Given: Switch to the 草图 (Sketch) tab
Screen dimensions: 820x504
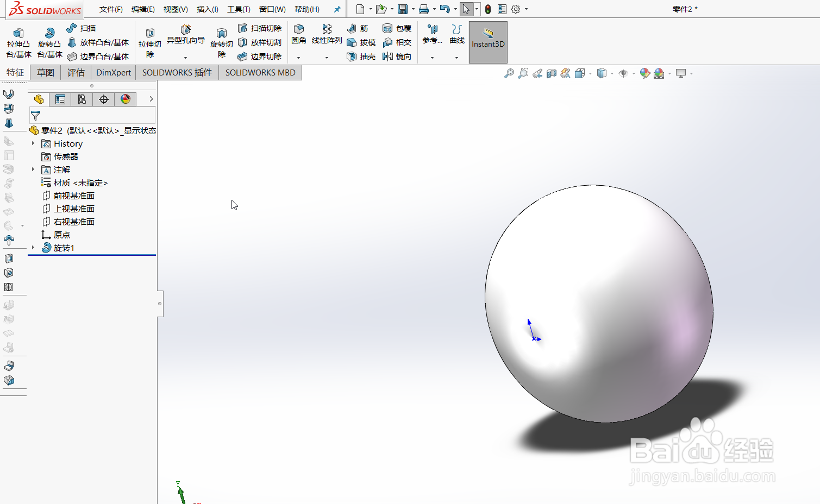Looking at the screenshot, I should (46, 73).
